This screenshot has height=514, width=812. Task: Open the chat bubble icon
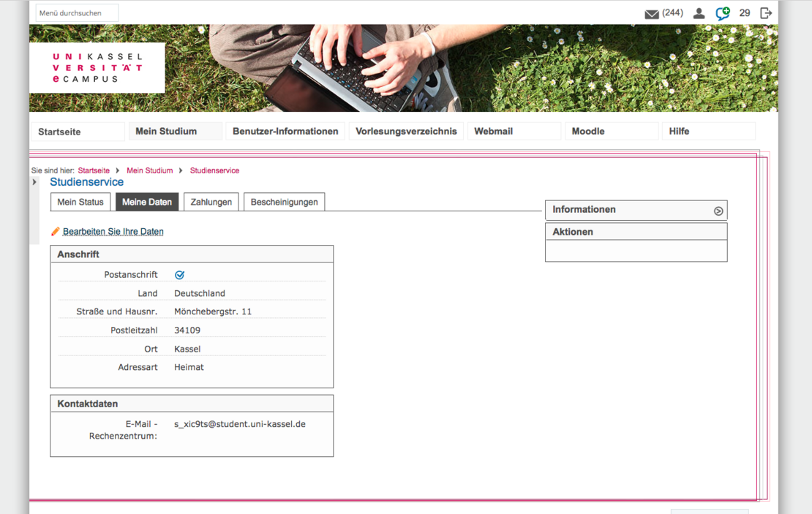(x=723, y=13)
